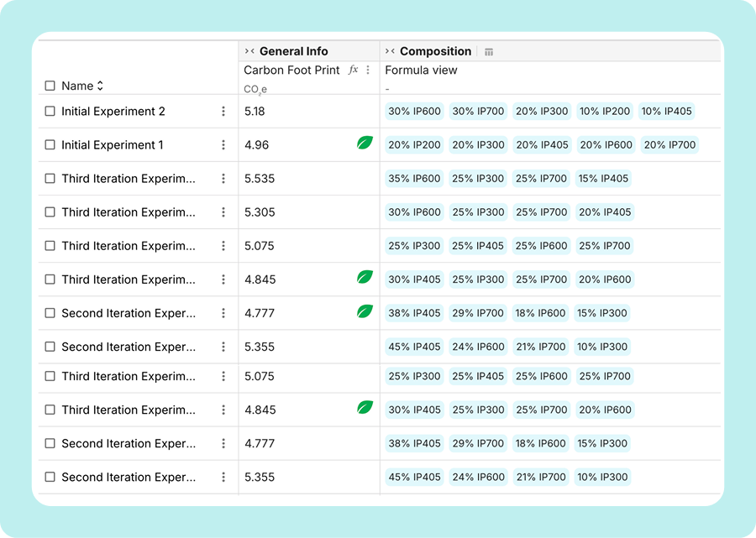The width and height of the screenshot is (756, 538).
Task: Click the Formula view column header
Action: click(x=421, y=70)
